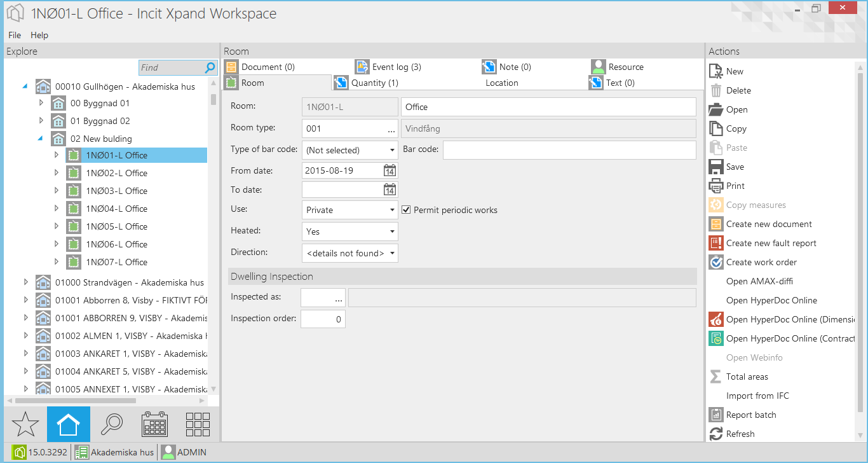Click the New action icon
Screen dimensions: 868x463
pyautogui.click(x=716, y=71)
